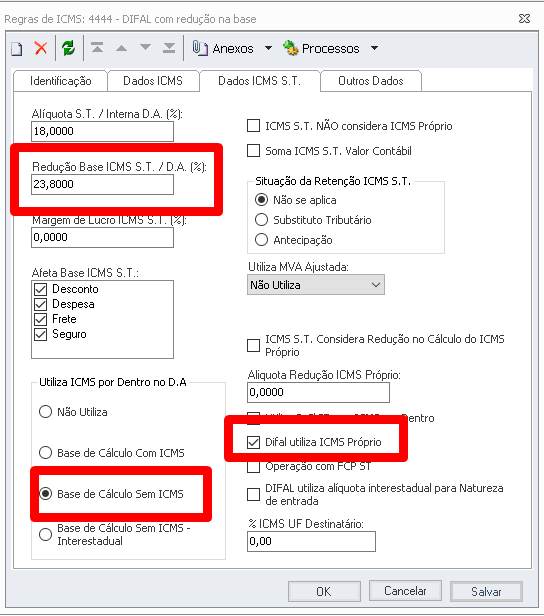This screenshot has height=616, width=544.
Task: Expand the Anexos dropdown arrow
Action: [268, 48]
